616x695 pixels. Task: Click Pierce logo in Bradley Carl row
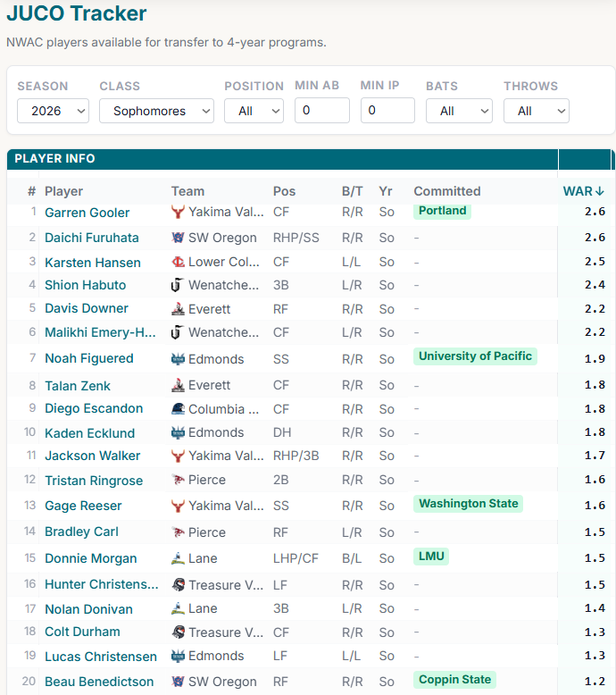(178, 532)
